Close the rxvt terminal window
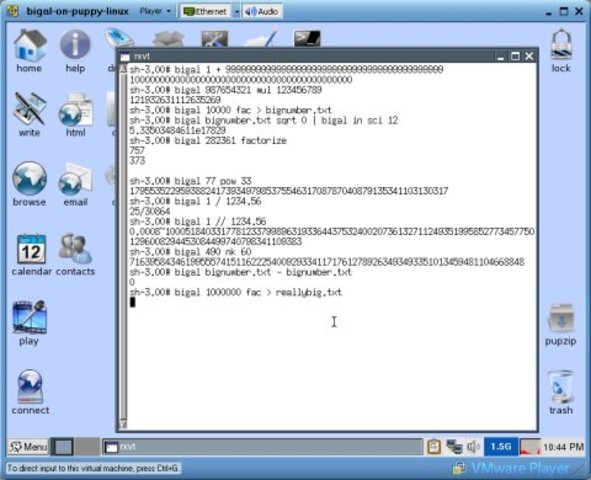Viewport: 591px width, 480px height. (529, 57)
